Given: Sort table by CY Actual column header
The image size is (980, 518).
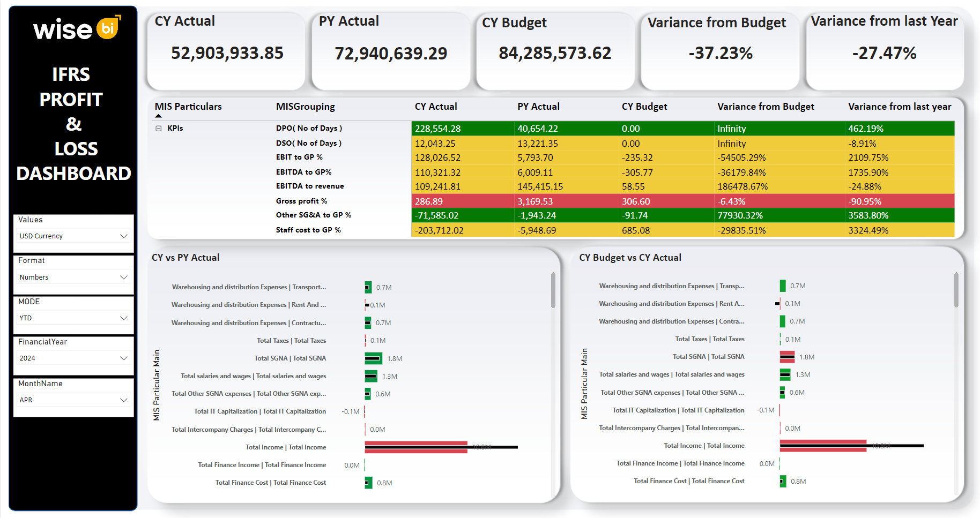Looking at the screenshot, I should (x=436, y=107).
